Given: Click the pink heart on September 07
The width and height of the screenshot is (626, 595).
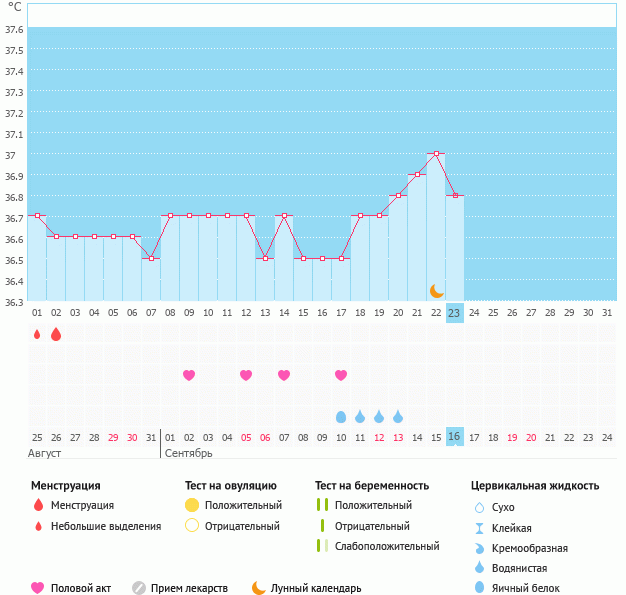Looking at the screenshot, I should click(284, 375).
